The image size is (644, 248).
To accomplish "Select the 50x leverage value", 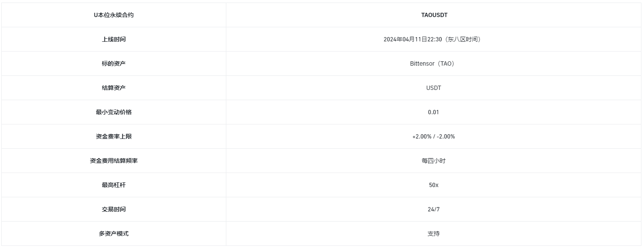I will click(433, 185).
